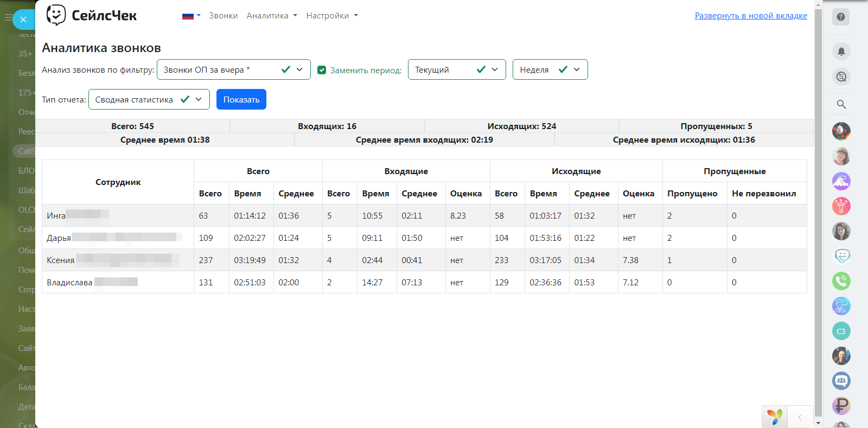Image resolution: width=868 pixels, height=428 pixels.
Task: Expand the Текущий period dropdown
Action: tap(456, 69)
